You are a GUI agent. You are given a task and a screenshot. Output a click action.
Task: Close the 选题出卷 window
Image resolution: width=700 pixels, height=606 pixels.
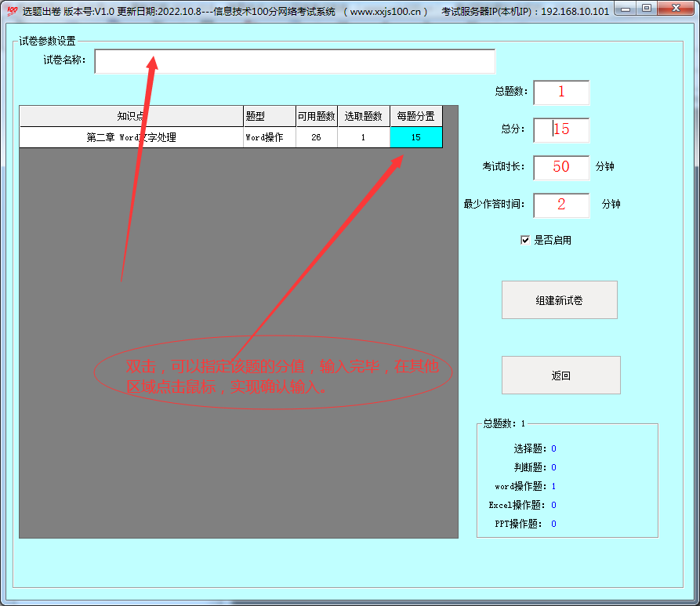point(676,9)
